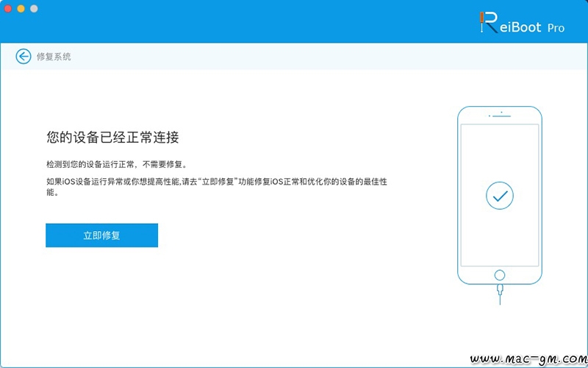Click the 立即修复 button
Image resolution: width=588 pixels, height=368 pixels.
pyautogui.click(x=101, y=236)
